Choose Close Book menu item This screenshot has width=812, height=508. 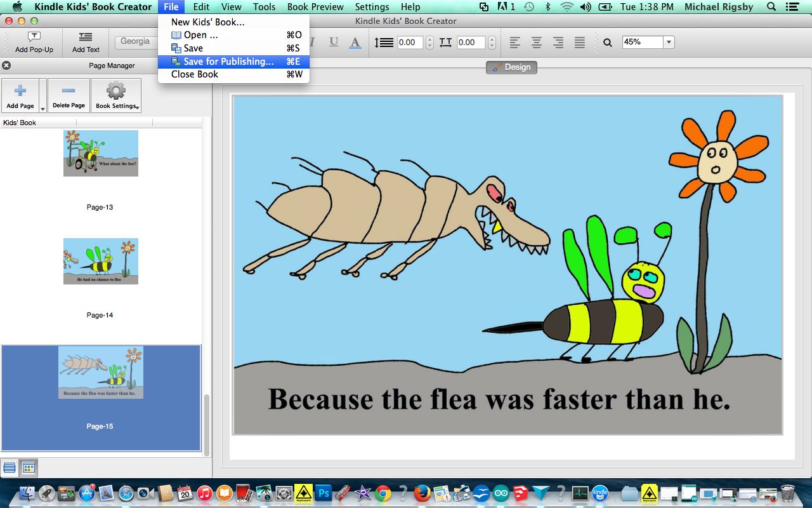click(233, 74)
